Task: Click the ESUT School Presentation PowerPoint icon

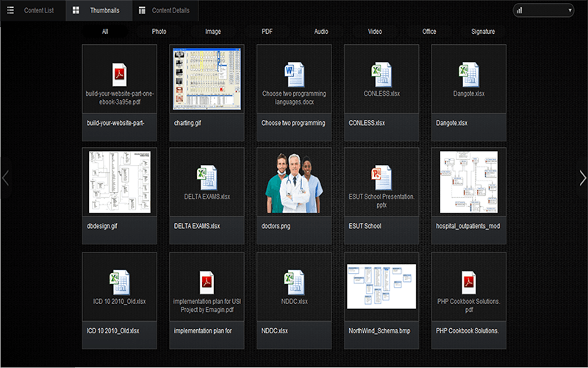Action: [x=381, y=177]
